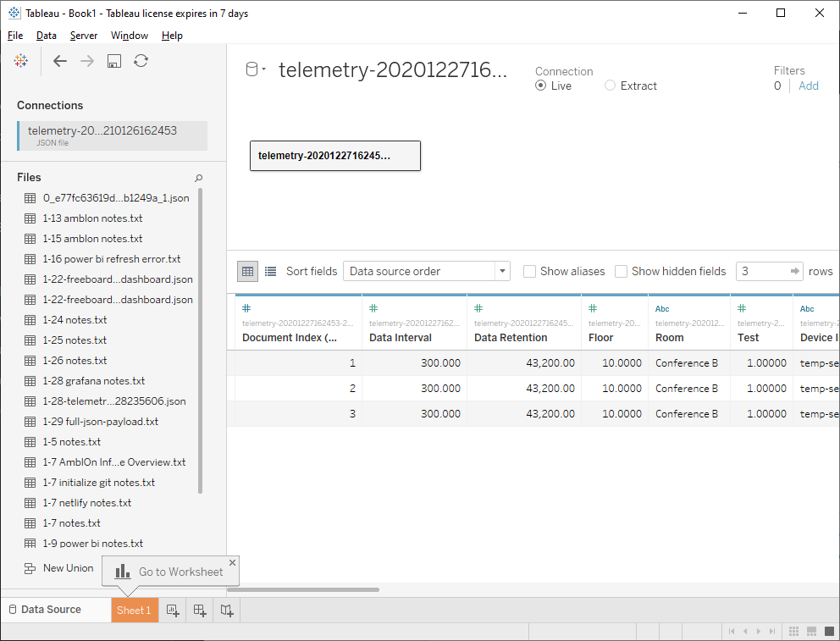840x641 pixels.
Task: Add a data source filter
Action: click(x=809, y=86)
